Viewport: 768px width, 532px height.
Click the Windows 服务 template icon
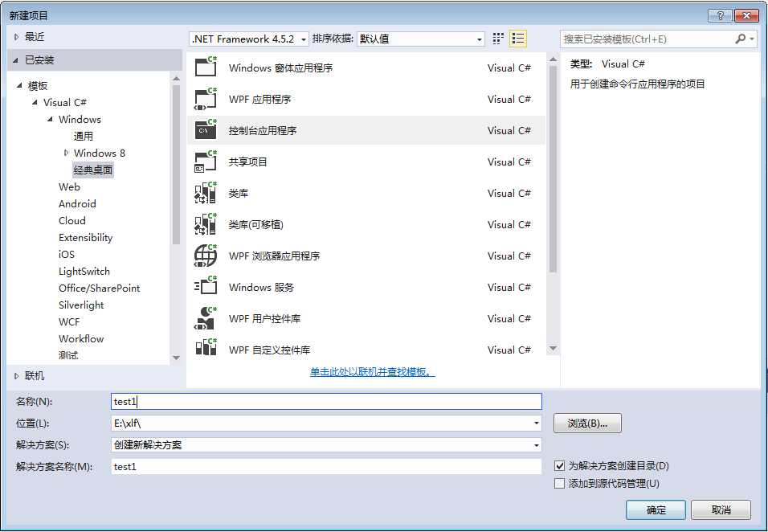pos(206,287)
